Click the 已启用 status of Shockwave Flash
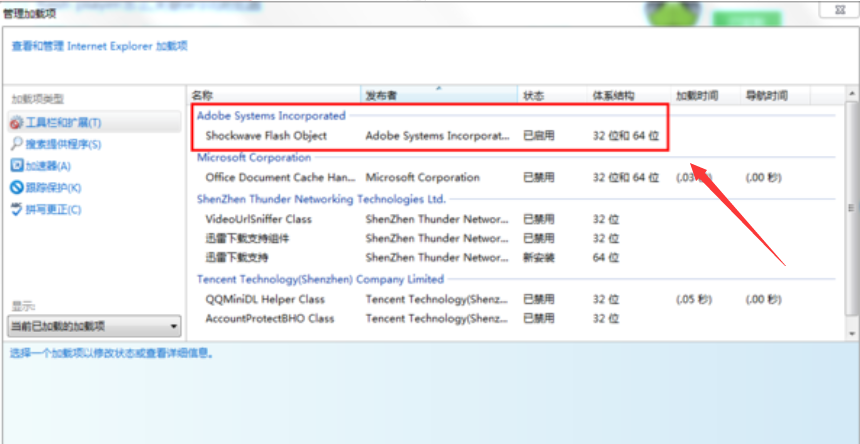This screenshot has width=860, height=444. tap(539, 135)
